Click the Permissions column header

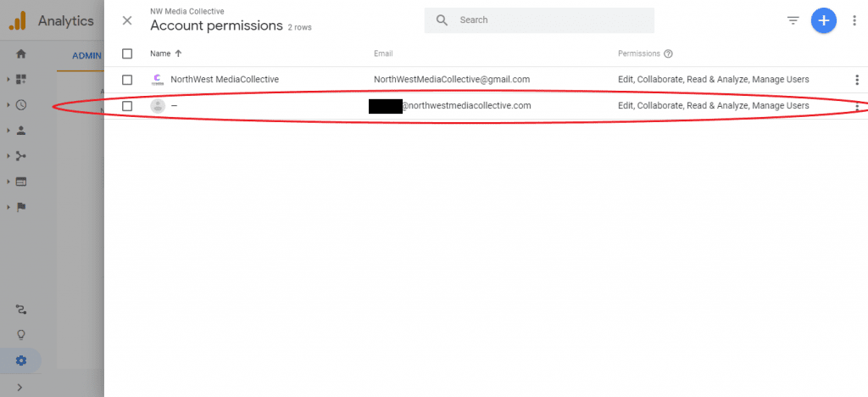pyautogui.click(x=639, y=53)
